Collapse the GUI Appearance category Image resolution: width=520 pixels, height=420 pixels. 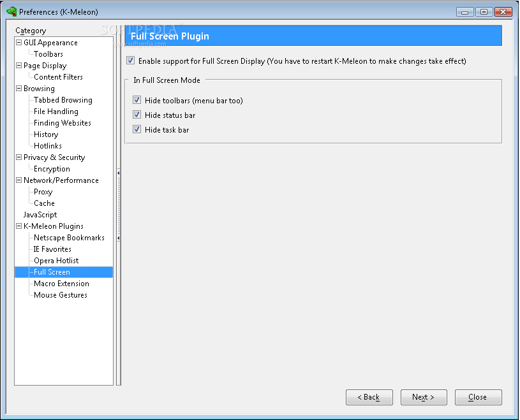click(x=19, y=43)
